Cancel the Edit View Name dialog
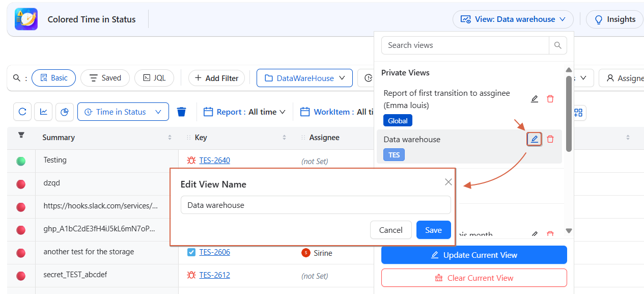The height and width of the screenshot is (294, 644). 391,230
